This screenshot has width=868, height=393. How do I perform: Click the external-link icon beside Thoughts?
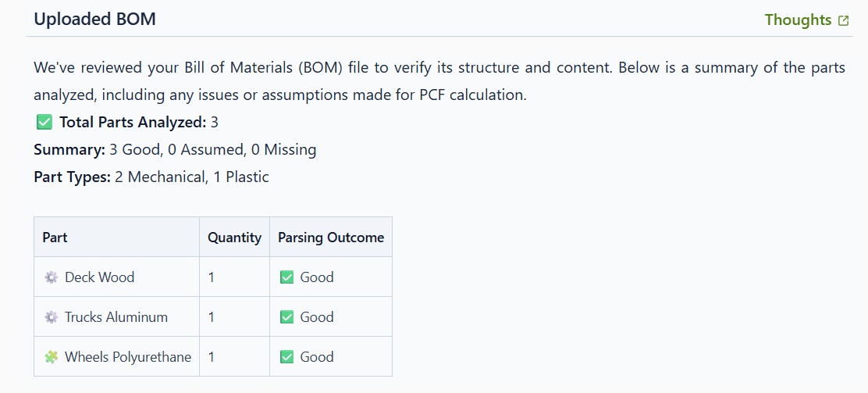[843, 21]
